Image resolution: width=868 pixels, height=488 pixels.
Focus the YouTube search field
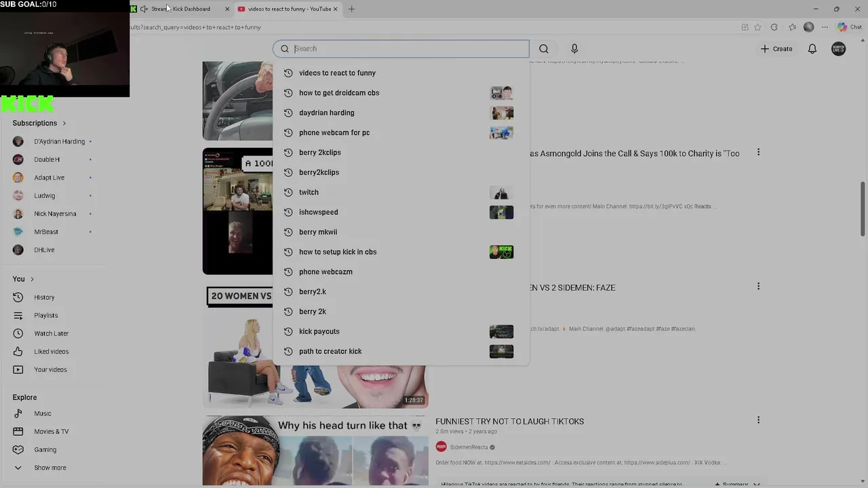pyautogui.click(x=401, y=49)
